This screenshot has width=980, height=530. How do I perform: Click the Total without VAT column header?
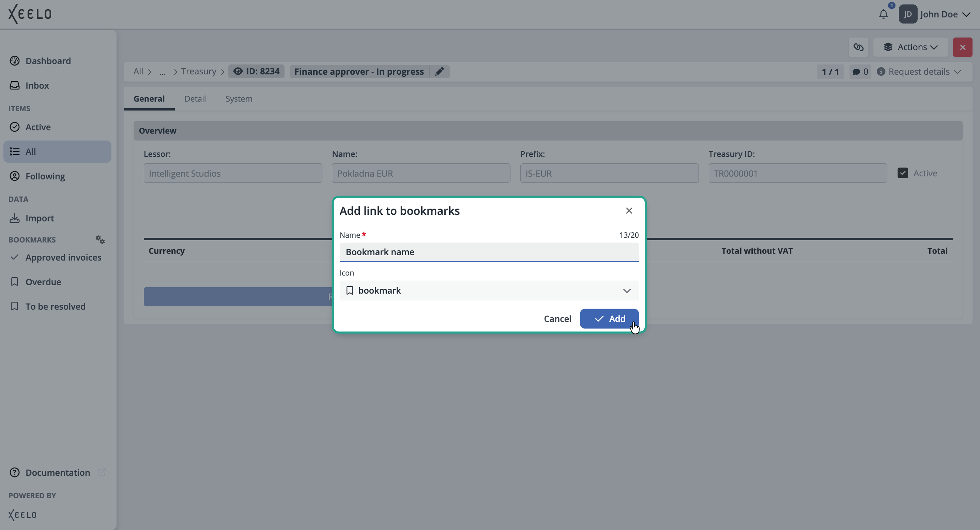tap(757, 251)
